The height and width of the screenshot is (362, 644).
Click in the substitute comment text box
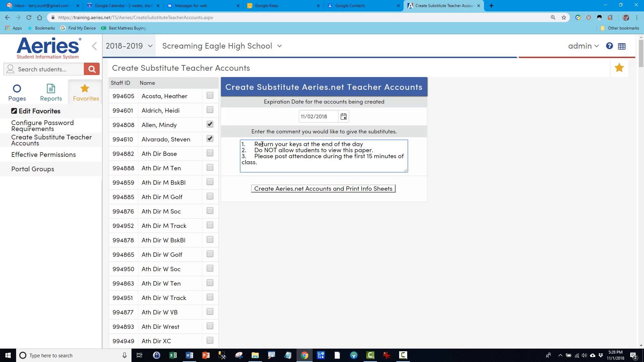[324, 156]
